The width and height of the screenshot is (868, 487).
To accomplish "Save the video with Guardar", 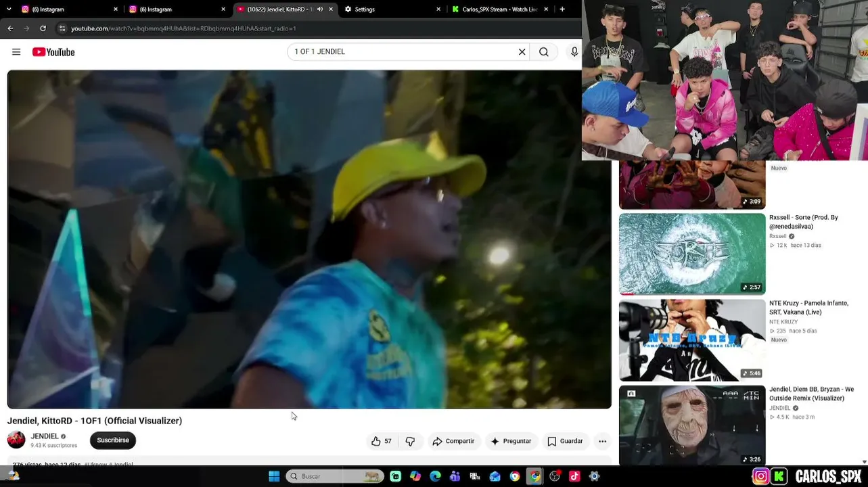I will coord(565,441).
